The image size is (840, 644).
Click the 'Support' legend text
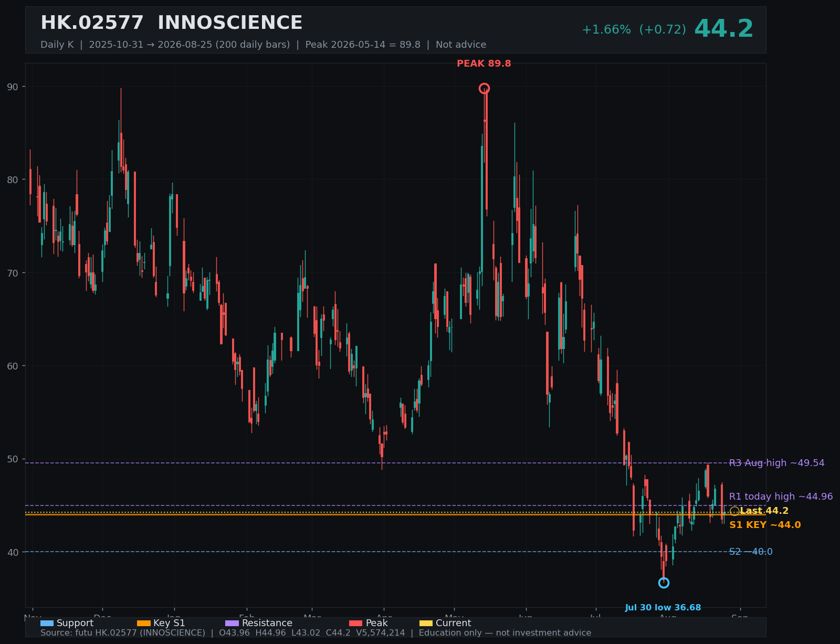point(75,623)
